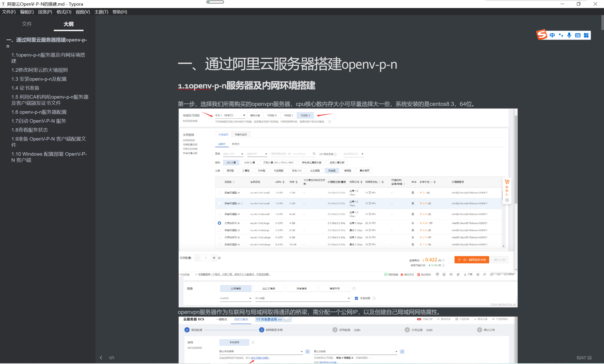Screen dimensions: 604x364
Task: Jump to outline item 1.4 证书准备
Action: [x=25, y=88]
